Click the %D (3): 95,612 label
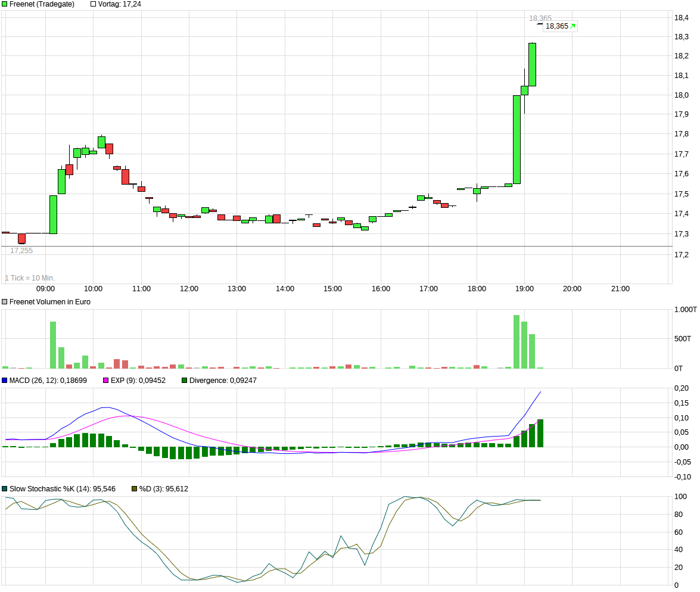Viewport: 700px width, 592px height. (x=163, y=489)
